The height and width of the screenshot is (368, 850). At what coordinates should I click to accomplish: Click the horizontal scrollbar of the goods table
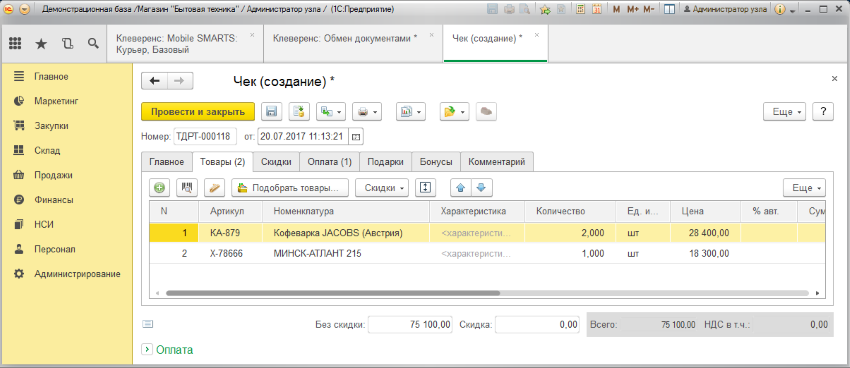click(x=332, y=293)
